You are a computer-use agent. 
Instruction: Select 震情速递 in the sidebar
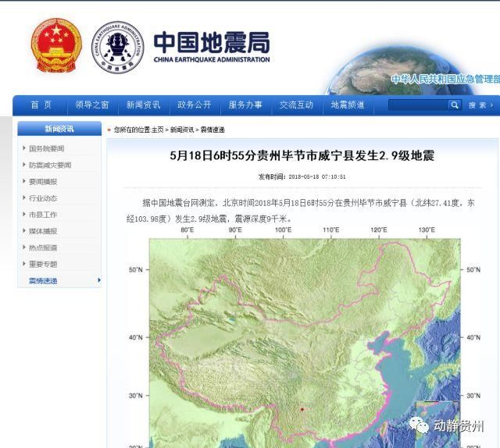pos(43,281)
